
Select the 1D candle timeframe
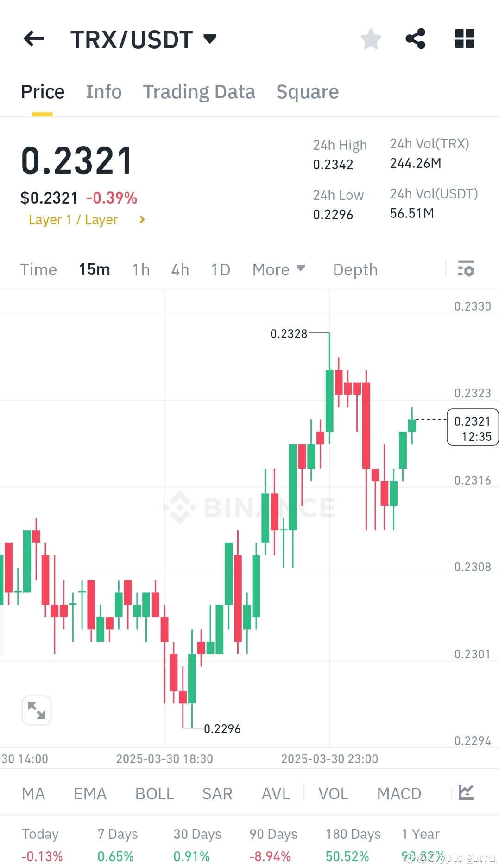pos(220,269)
